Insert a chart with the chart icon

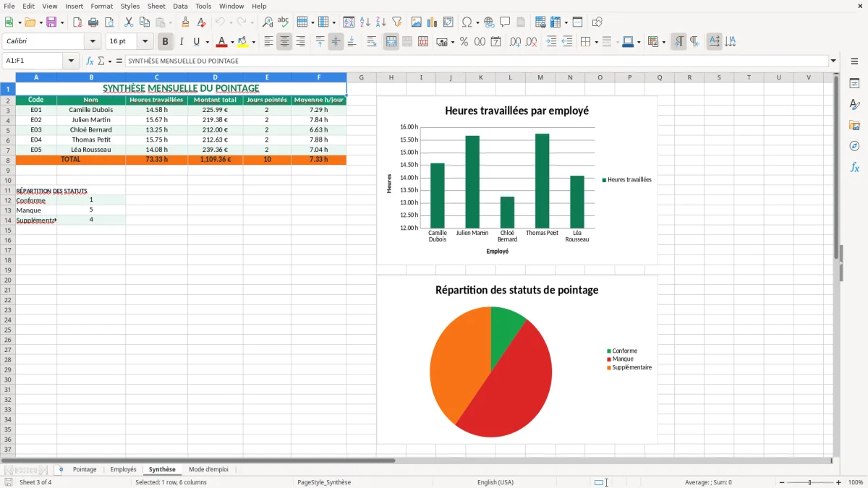pyautogui.click(x=433, y=22)
